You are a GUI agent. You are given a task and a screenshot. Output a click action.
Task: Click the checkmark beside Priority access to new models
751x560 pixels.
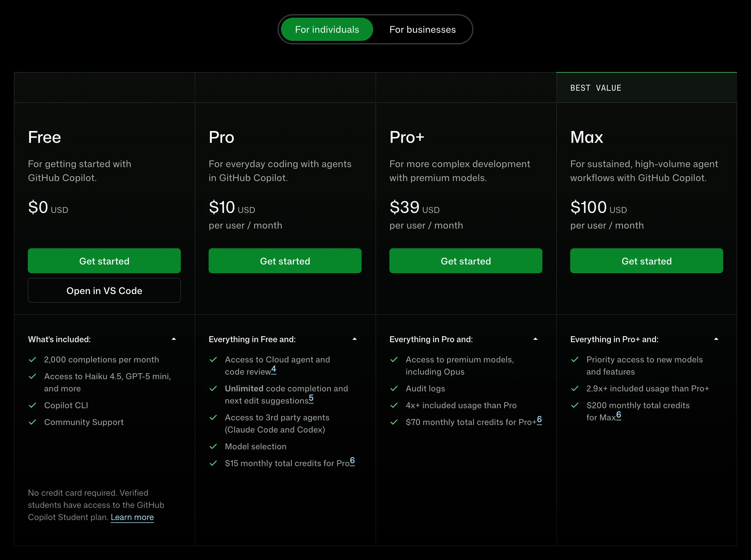(575, 360)
